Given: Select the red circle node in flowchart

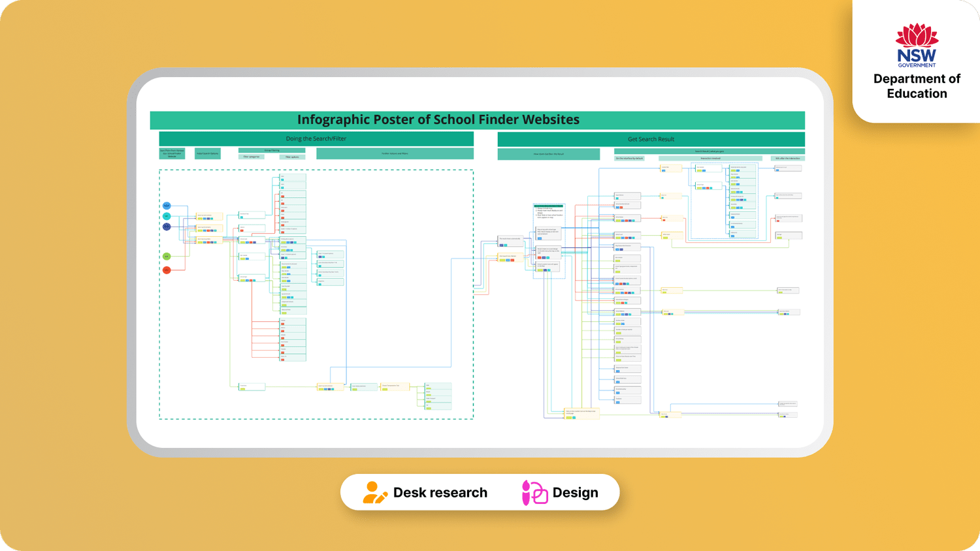Looking at the screenshot, I should click(167, 270).
